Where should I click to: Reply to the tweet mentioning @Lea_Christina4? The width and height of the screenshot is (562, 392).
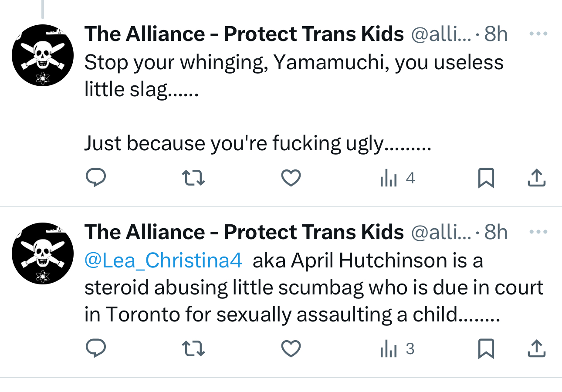[95, 349]
